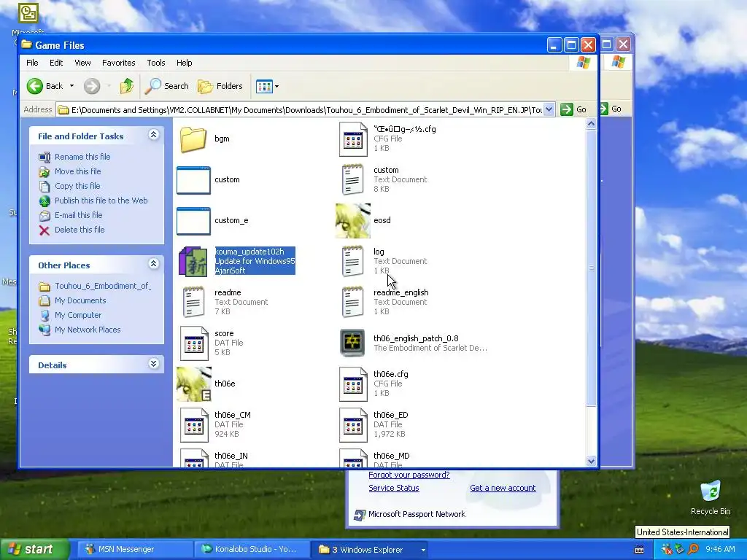Collapse the File and Folder Tasks panel
Image resolution: width=747 pixels, height=560 pixels.
coord(153,135)
